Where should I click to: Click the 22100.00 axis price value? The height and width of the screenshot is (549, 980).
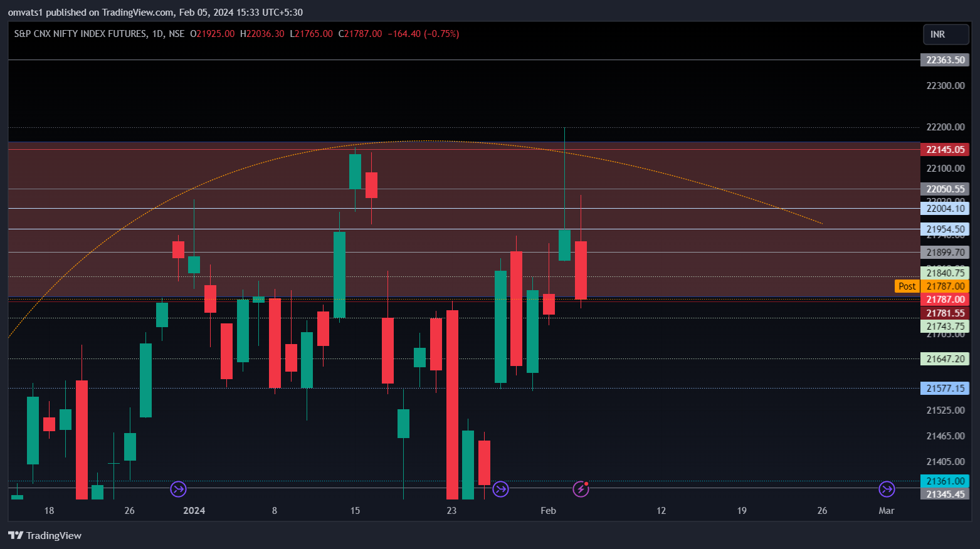tap(945, 169)
